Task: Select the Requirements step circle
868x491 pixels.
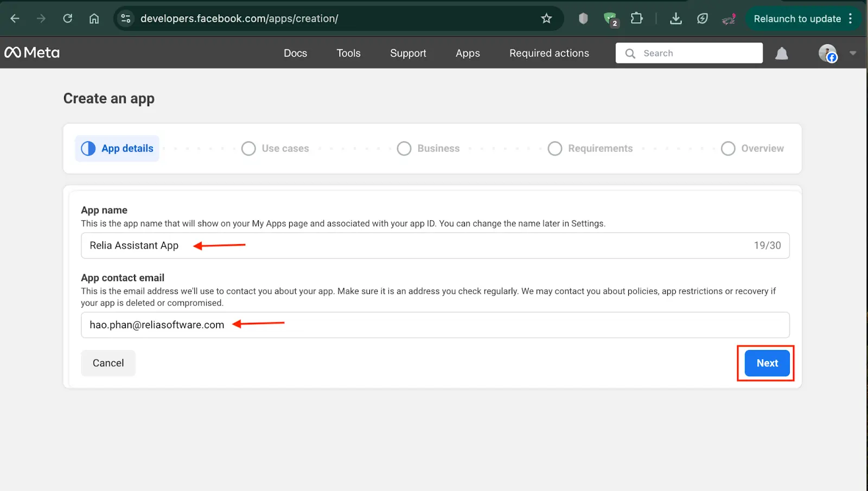Action: click(x=554, y=149)
